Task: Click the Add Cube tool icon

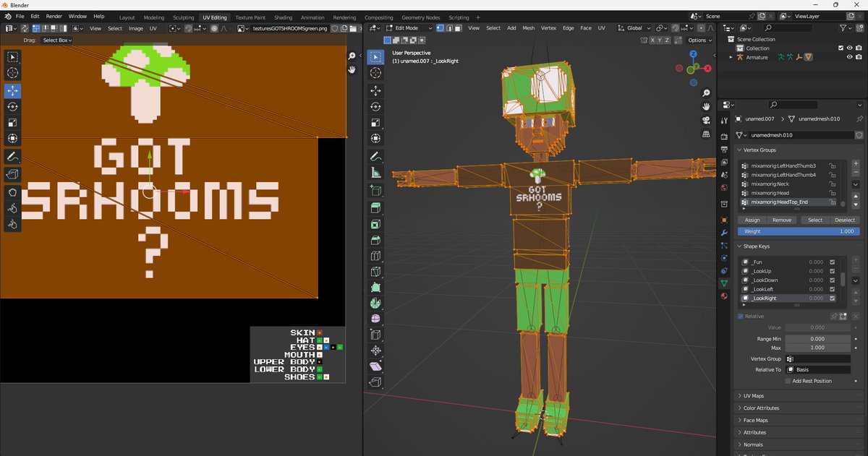Action: 375,192
